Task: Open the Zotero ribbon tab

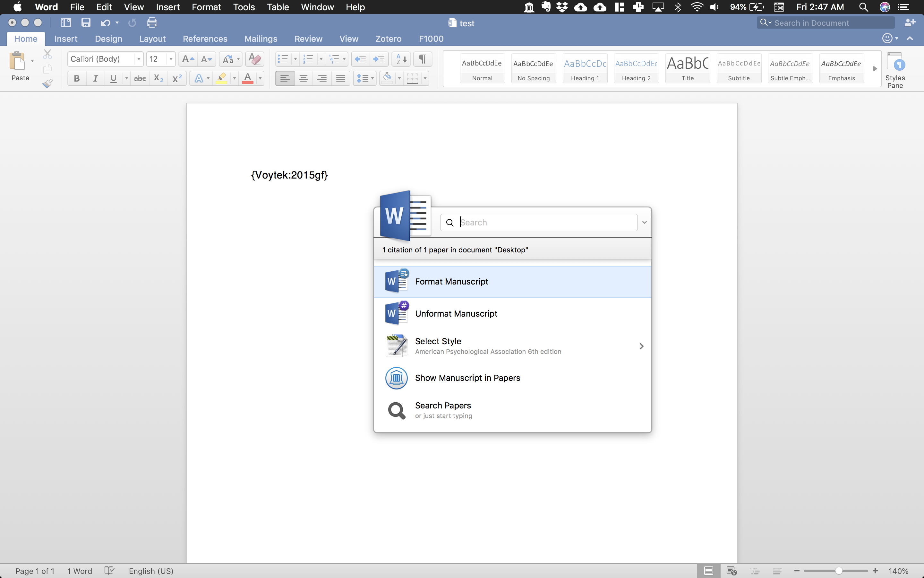Action: [x=388, y=39]
